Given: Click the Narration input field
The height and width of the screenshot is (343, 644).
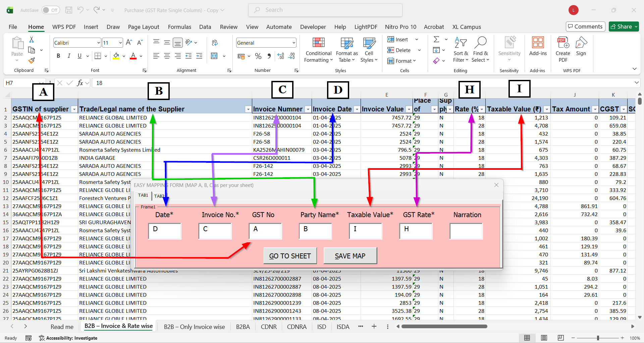Looking at the screenshot, I should pos(466,231).
